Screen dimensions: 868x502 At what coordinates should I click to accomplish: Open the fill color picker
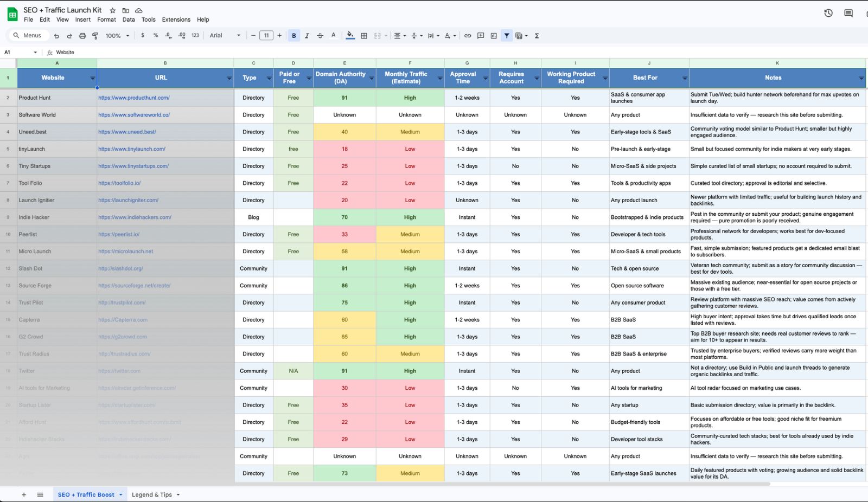[x=350, y=36]
